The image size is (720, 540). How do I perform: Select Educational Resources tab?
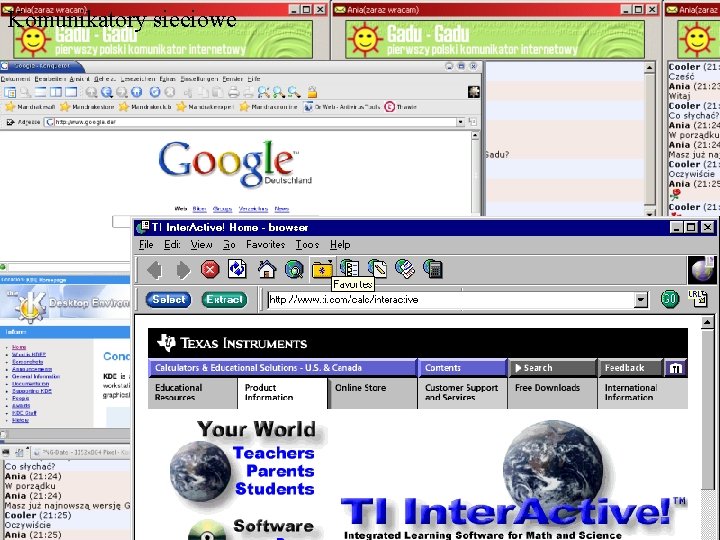[x=192, y=393]
